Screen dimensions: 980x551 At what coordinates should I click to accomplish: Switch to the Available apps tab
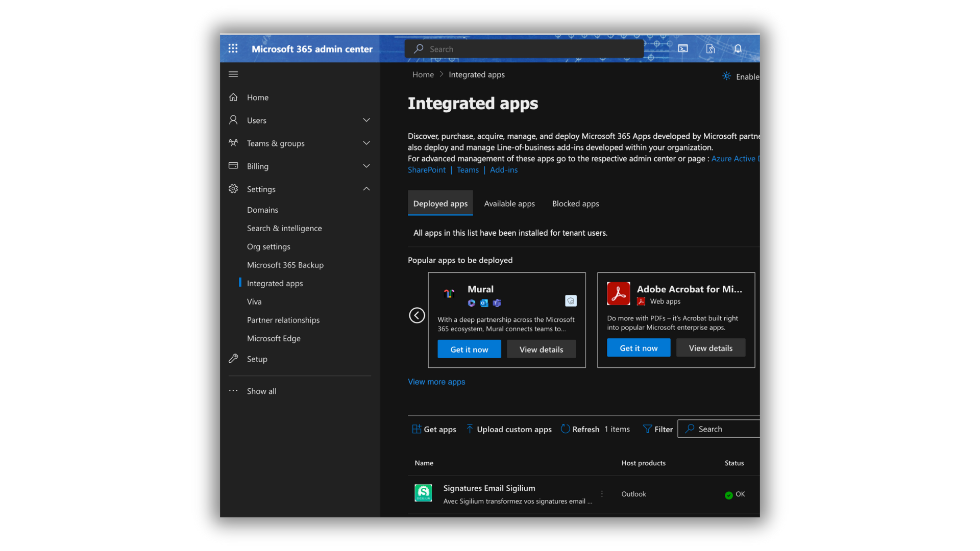coord(509,204)
